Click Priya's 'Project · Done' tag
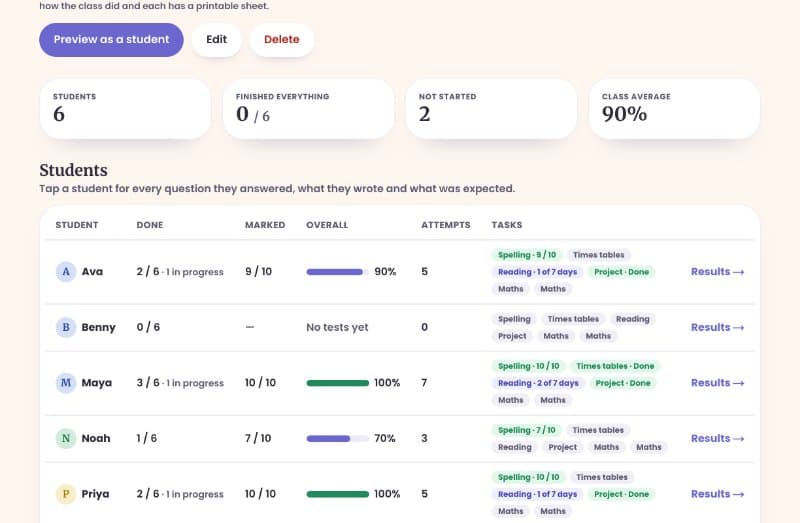Screen dimensions: 800x523 tap(621, 494)
